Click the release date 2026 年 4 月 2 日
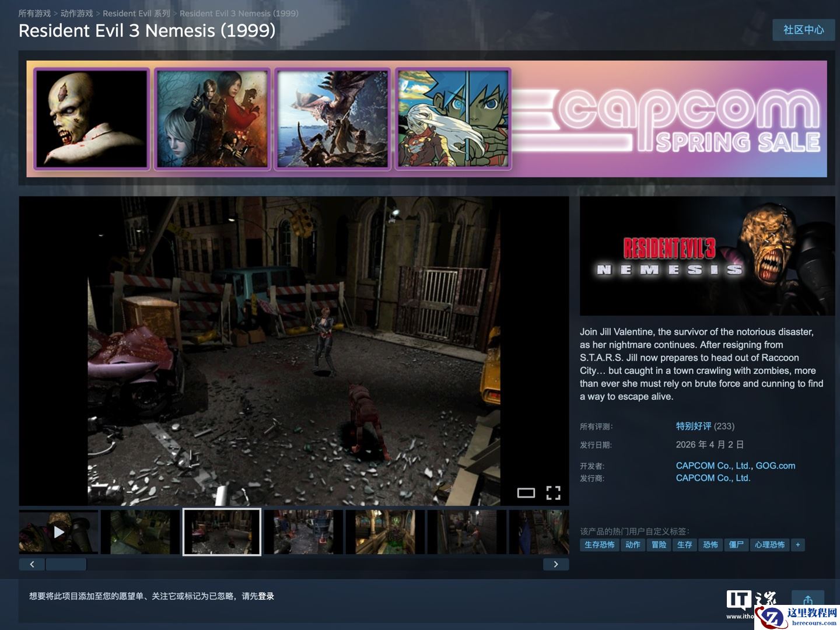 [x=710, y=444]
